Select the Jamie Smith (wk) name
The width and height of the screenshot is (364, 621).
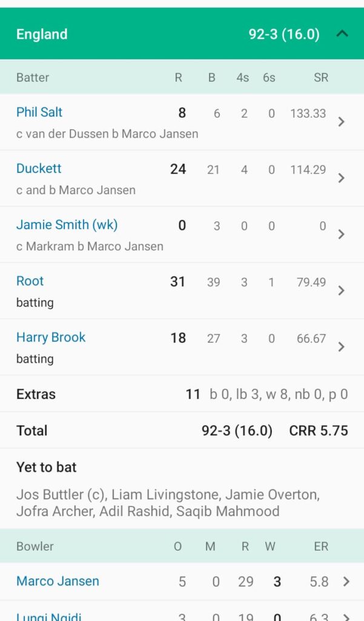tap(67, 225)
